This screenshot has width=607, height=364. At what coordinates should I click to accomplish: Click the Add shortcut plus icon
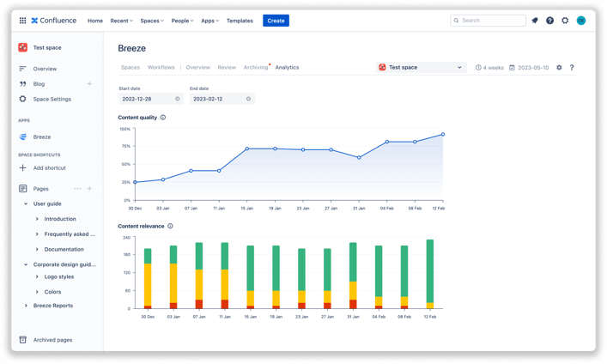coord(23,167)
